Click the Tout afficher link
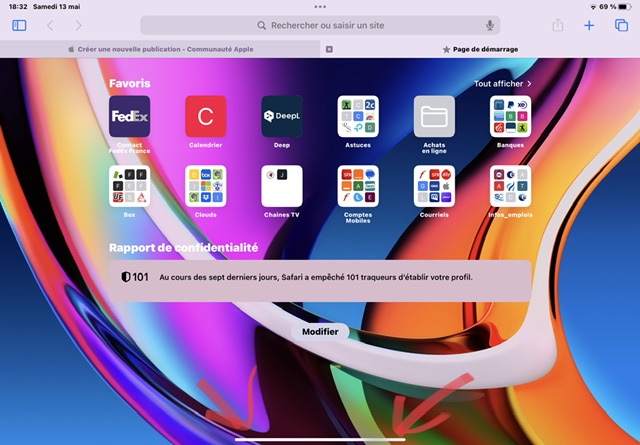The height and width of the screenshot is (445, 640). click(502, 84)
